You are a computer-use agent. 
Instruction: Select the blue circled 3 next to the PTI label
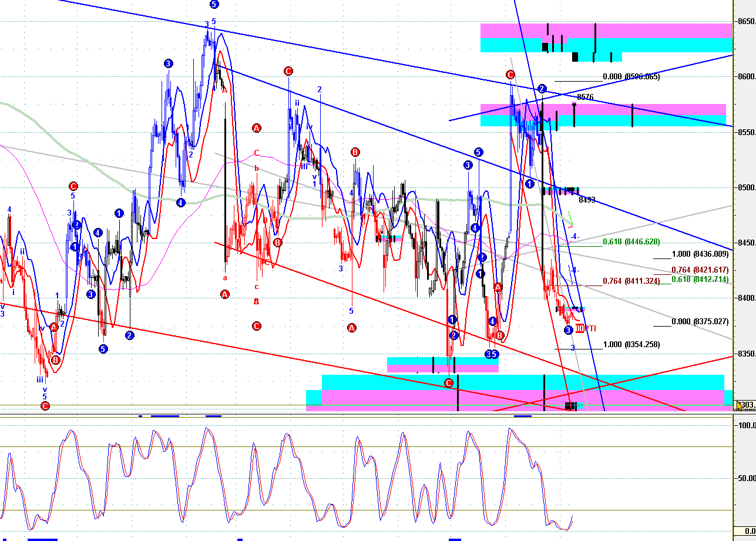tap(569, 330)
